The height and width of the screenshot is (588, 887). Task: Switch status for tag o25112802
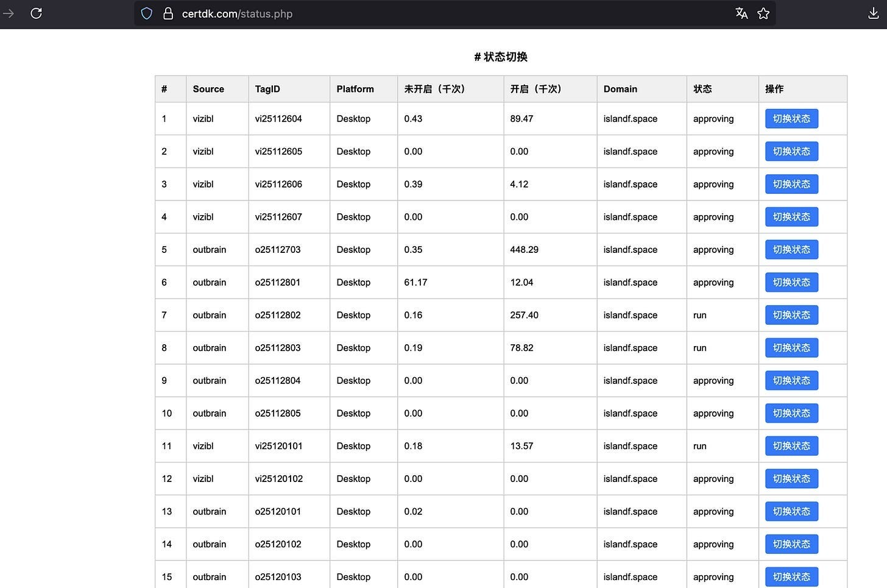[791, 315]
